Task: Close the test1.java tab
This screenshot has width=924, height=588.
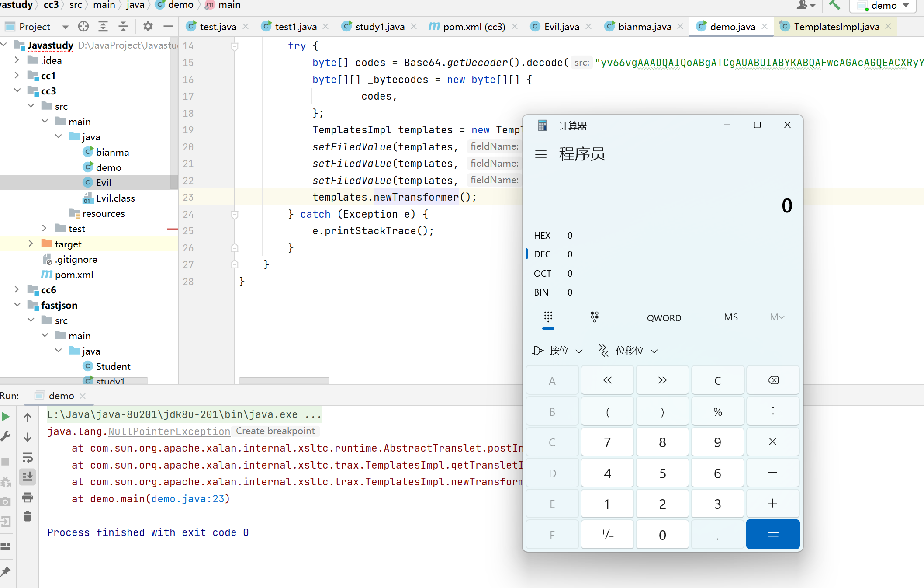Action: tap(325, 27)
